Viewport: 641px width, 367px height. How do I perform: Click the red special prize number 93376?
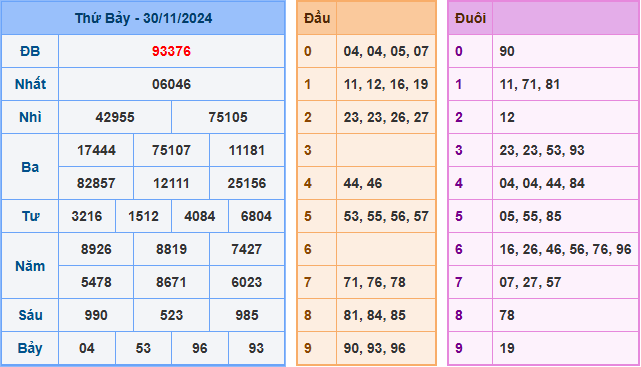pyautogui.click(x=171, y=51)
